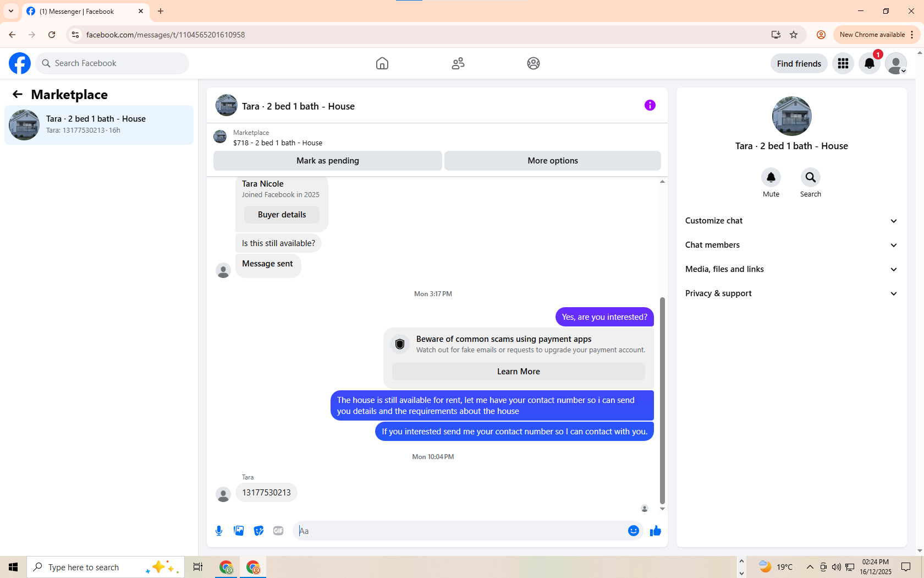This screenshot has width=924, height=578.
Task: Go back in the browser
Action: pos(12,35)
